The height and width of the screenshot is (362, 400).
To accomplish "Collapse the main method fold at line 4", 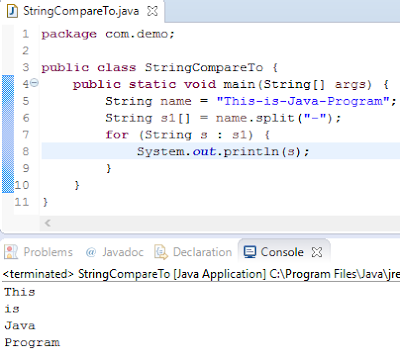I will coord(35,83).
